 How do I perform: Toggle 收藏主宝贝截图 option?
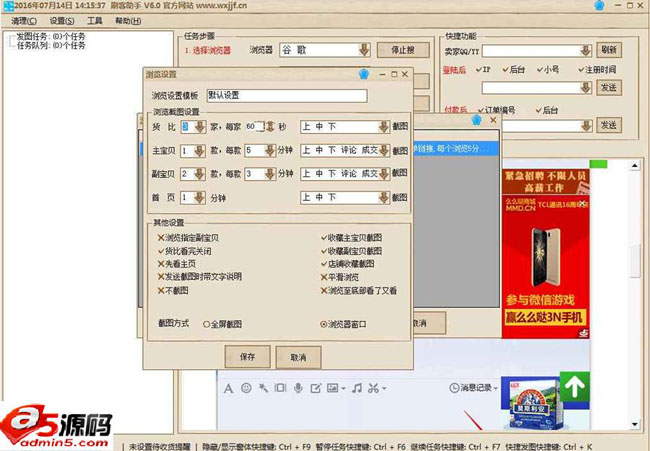pos(352,238)
